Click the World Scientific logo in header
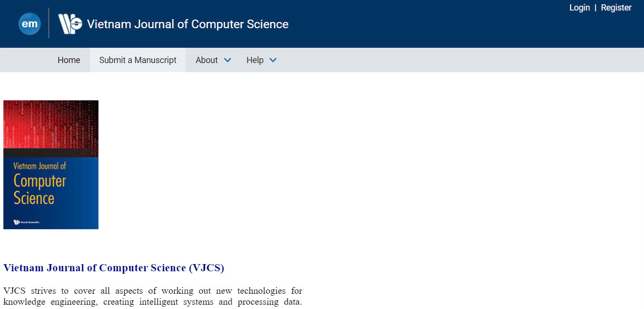The width and height of the screenshot is (644, 309). 70,24
